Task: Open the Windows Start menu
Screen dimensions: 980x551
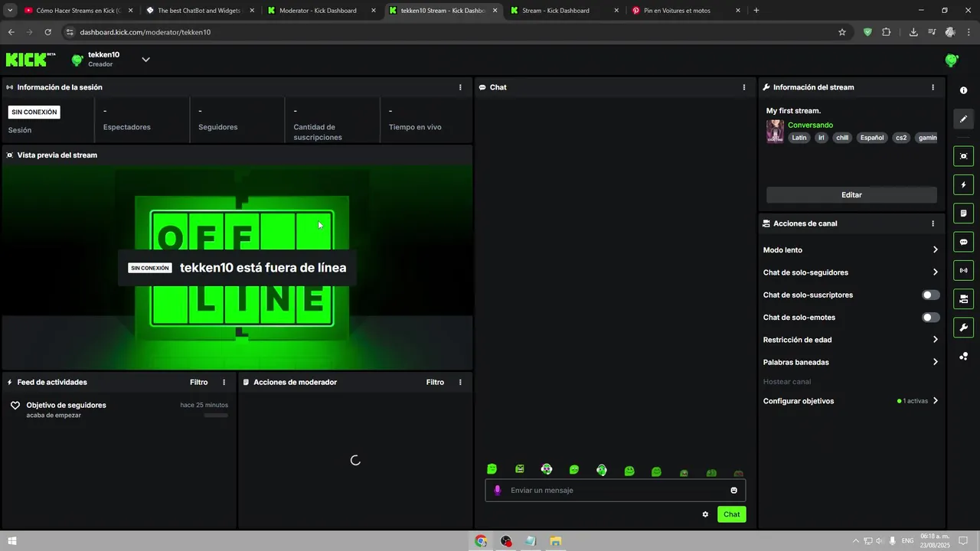Action: click(11, 541)
